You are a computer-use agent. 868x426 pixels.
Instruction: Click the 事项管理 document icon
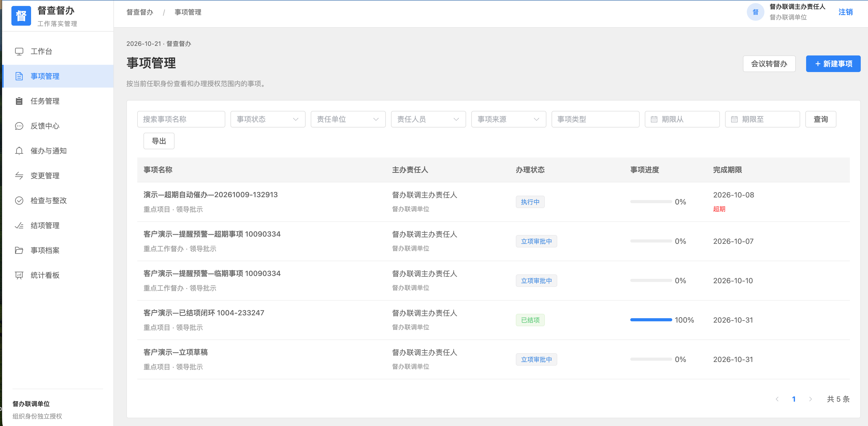pyautogui.click(x=19, y=76)
